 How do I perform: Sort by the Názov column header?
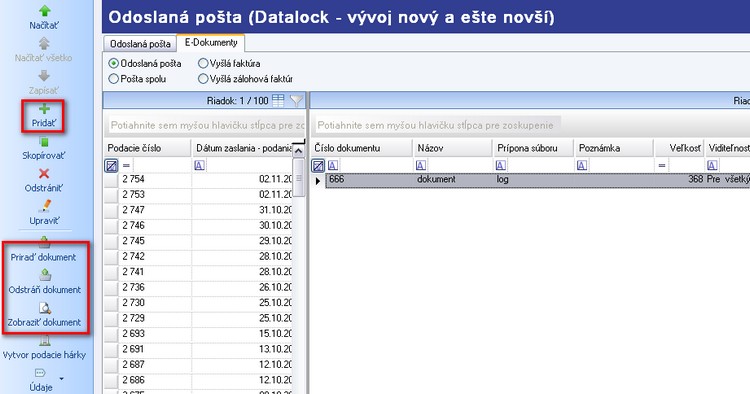[x=452, y=148]
